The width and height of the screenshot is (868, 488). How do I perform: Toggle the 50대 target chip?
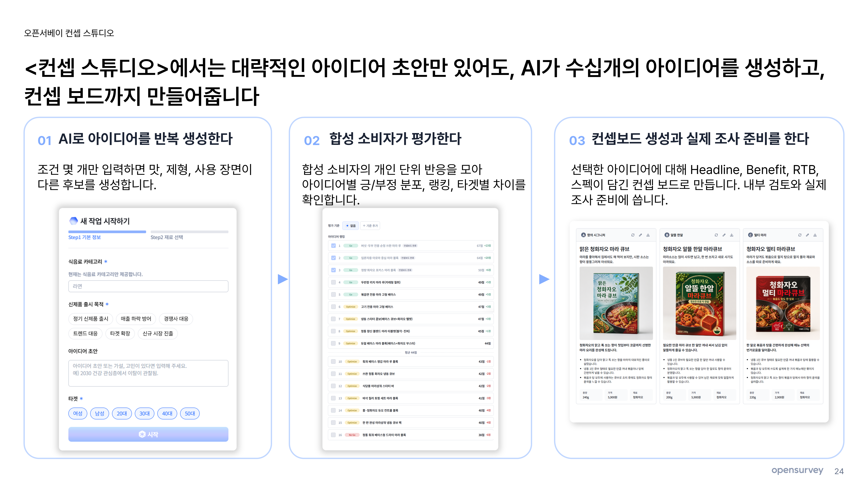[190, 414]
